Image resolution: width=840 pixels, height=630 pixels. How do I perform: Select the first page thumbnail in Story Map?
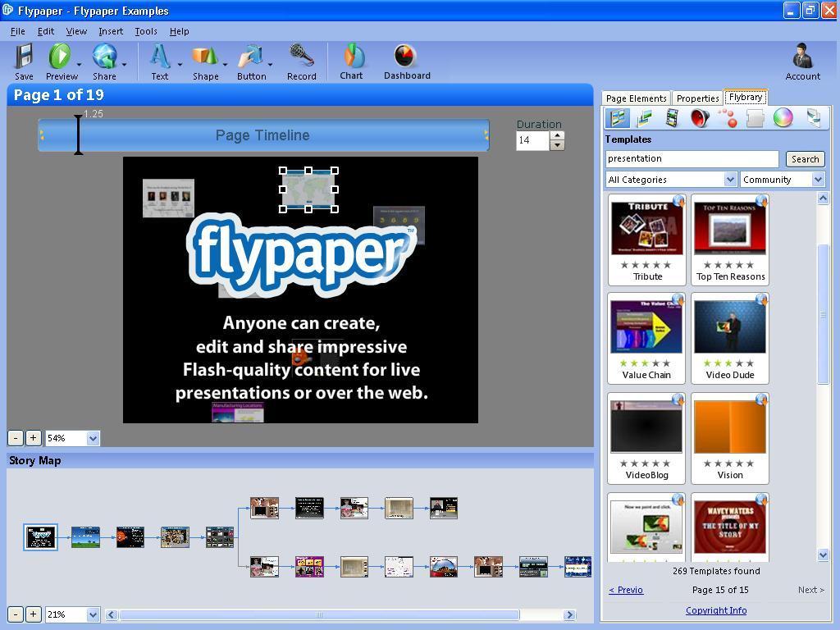(41, 537)
